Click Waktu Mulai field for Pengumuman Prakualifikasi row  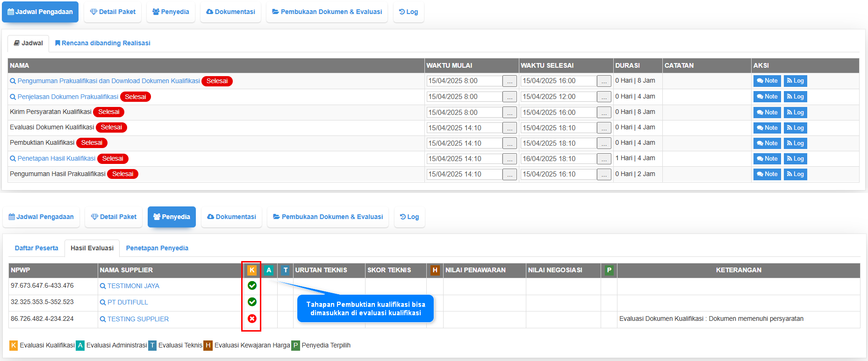(x=464, y=81)
